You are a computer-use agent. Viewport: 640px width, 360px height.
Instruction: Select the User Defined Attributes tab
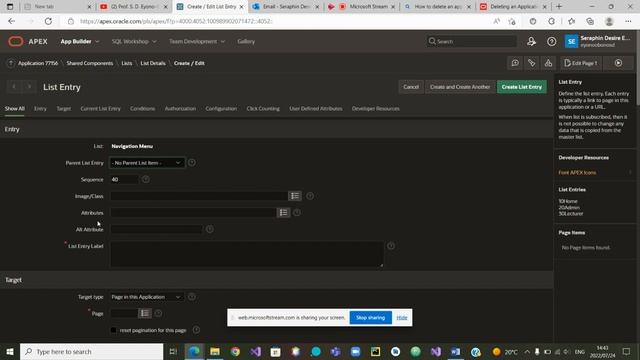tap(316, 109)
